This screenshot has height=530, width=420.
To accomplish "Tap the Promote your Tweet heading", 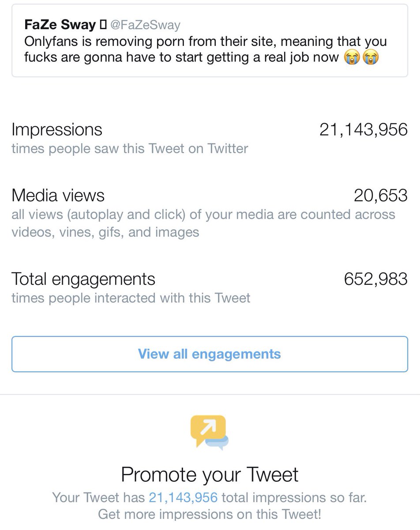I will tap(210, 474).
